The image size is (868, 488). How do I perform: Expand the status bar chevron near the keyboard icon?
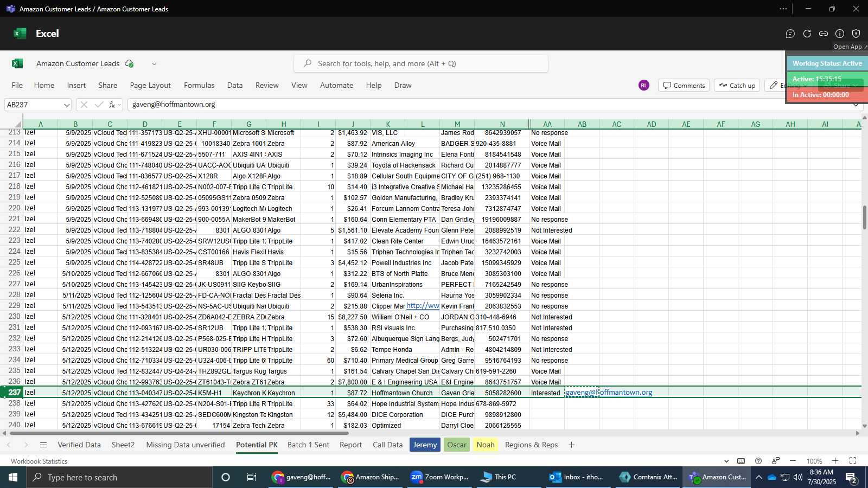pyautogui.click(x=726, y=461)
